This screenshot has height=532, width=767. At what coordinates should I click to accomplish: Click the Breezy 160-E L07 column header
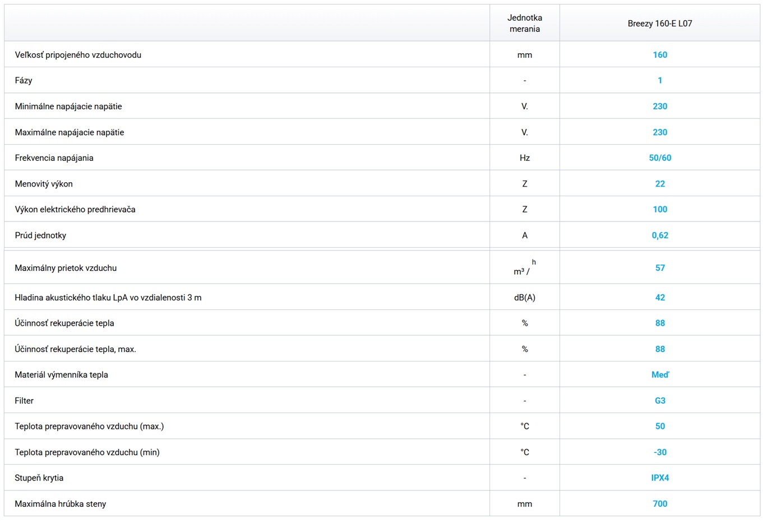(659, 24)
